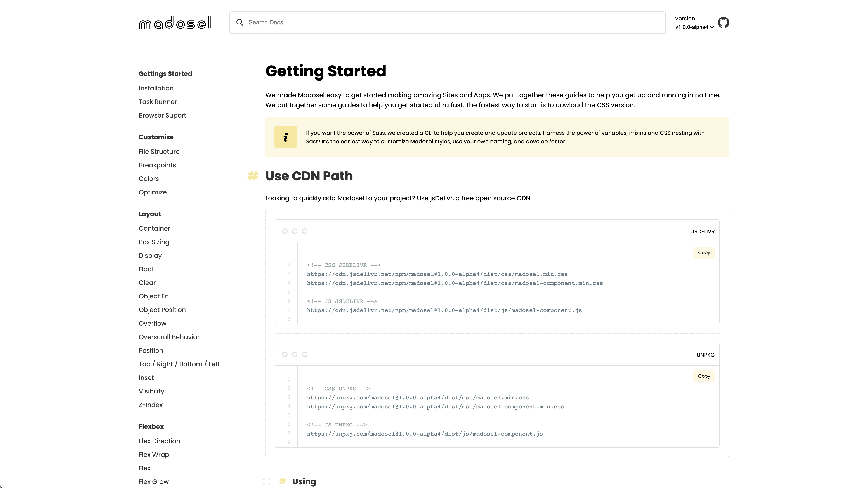The height and width of the screenshot is (488, 868).
Task: Click the search magnifier icon
Action: 240,22
